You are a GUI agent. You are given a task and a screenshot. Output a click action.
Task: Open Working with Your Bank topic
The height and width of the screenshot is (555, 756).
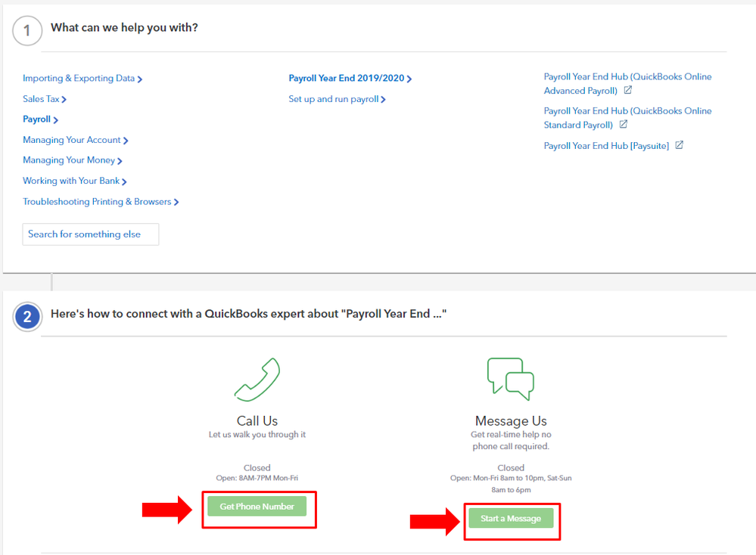(75, 181)
